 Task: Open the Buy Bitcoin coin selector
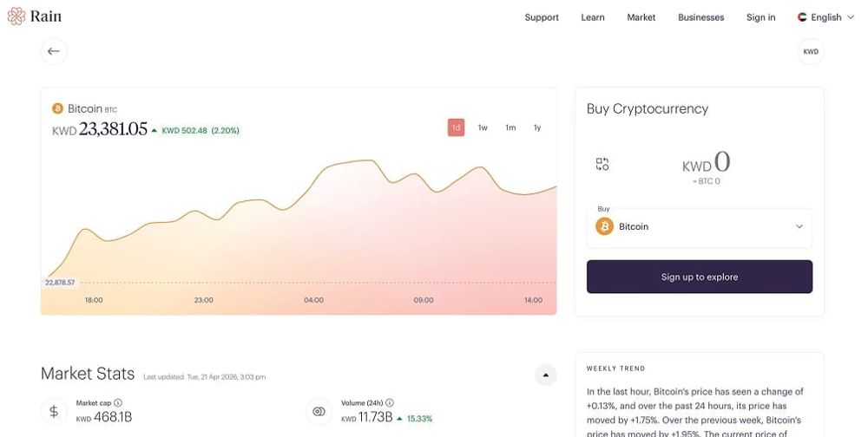[700, 227]
